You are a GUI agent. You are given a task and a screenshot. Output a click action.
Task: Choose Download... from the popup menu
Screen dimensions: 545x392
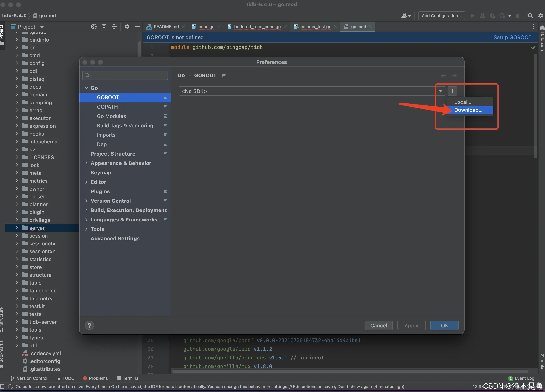468,110
